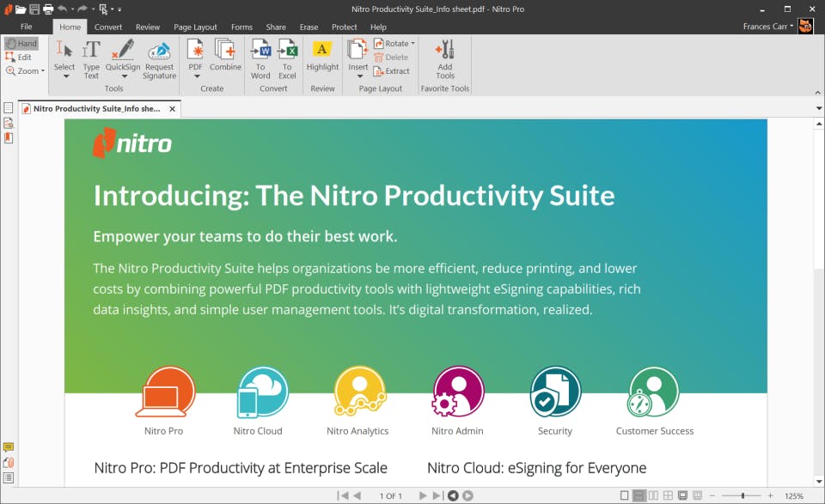Adjust the zoom level slider
825x504 pixels.
click(741, 495)
